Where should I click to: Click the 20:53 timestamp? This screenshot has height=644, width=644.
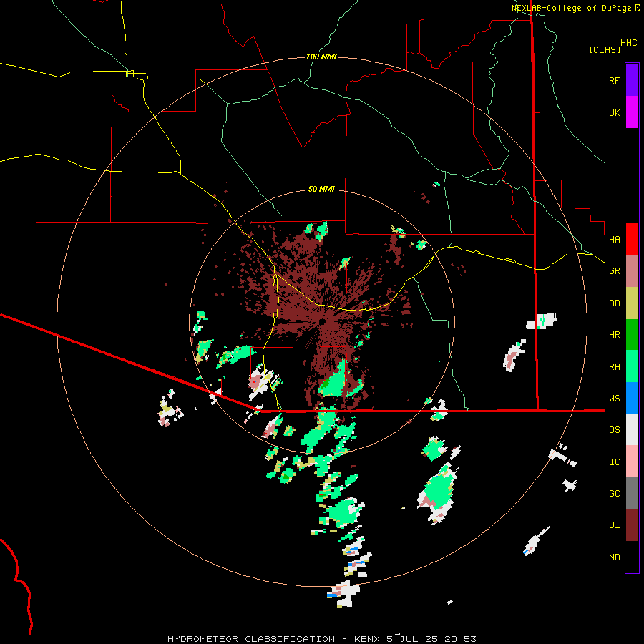(x=462, y=639)
